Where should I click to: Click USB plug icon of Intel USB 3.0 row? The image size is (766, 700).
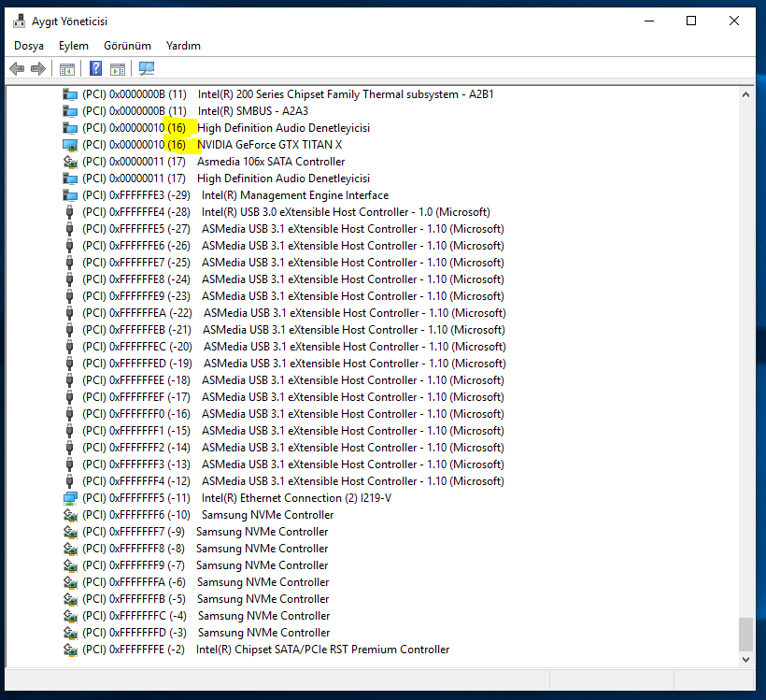tap(69, 212)
